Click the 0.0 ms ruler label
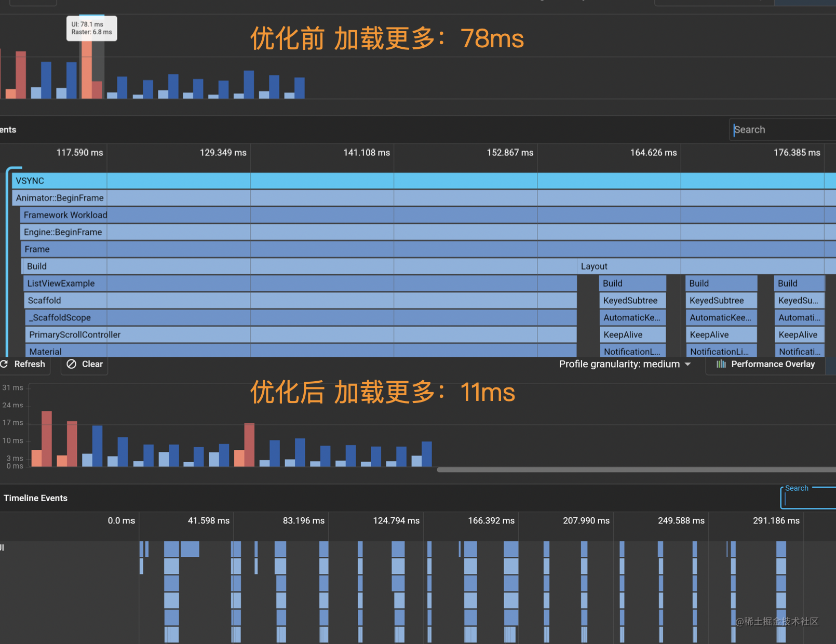The height and width of the screenshot is (644, 836). [122, 520]
